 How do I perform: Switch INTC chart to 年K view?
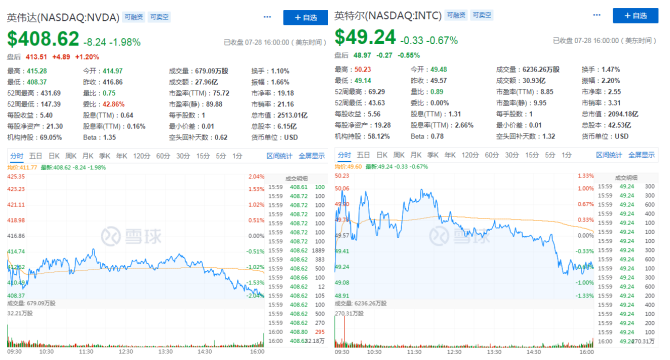point(450,155)
